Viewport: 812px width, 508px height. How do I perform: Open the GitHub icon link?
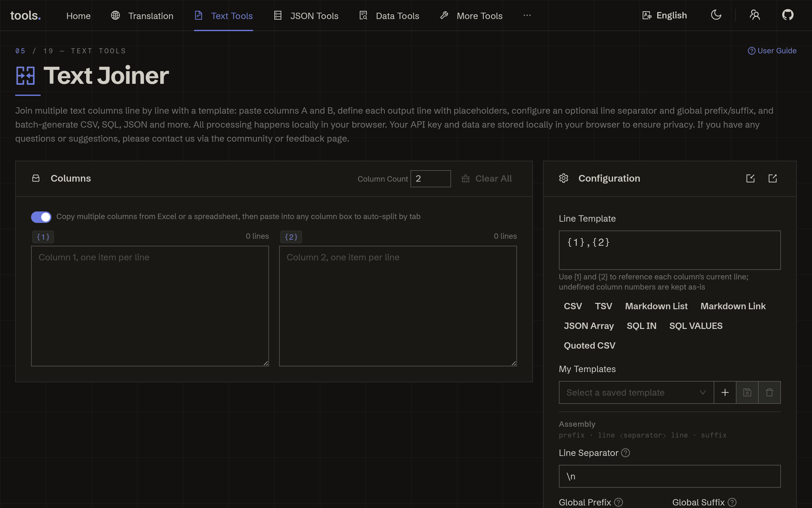(788, 15)
